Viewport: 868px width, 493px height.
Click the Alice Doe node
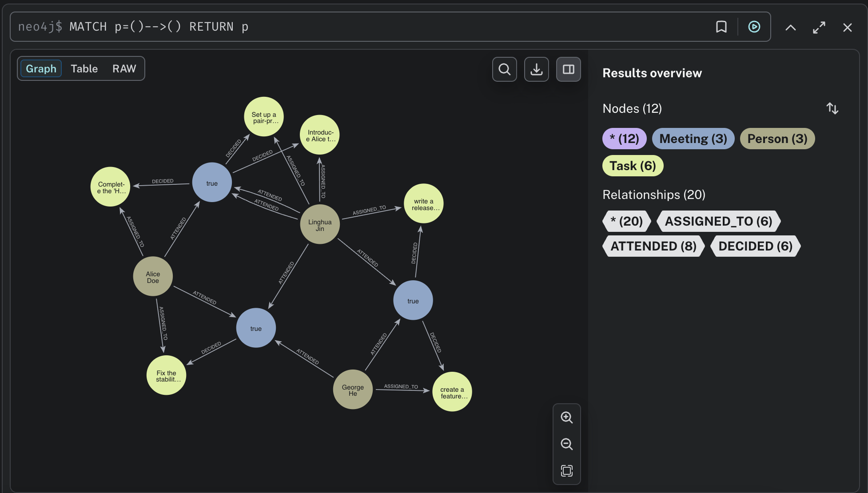pos(153,276)
